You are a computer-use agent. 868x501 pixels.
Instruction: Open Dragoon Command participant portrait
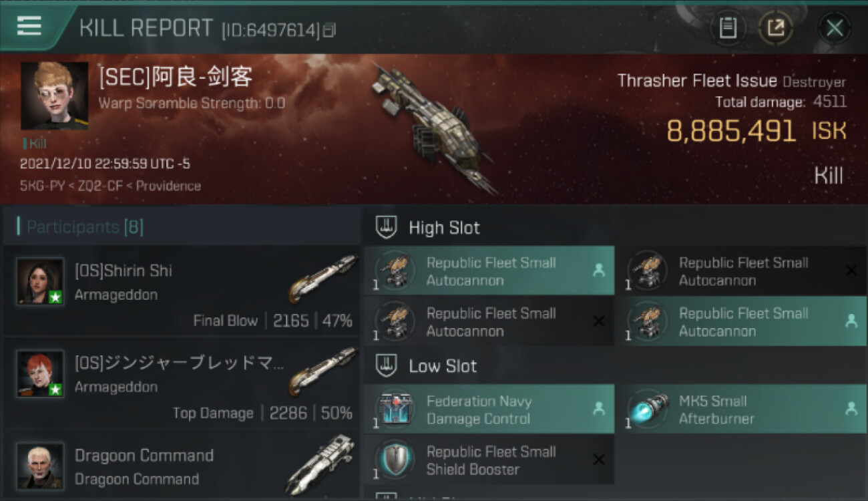tap(41, 466)
